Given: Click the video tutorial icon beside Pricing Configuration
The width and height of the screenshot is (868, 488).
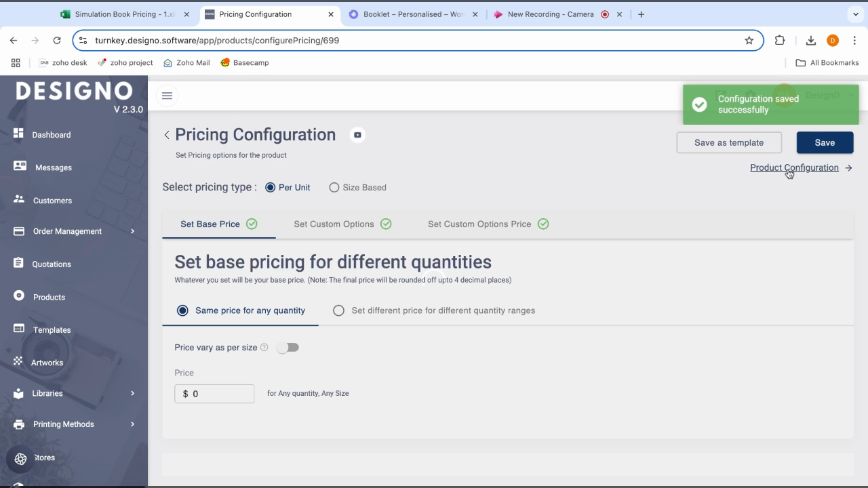Looking at the screenshot, I should point(357,135).
